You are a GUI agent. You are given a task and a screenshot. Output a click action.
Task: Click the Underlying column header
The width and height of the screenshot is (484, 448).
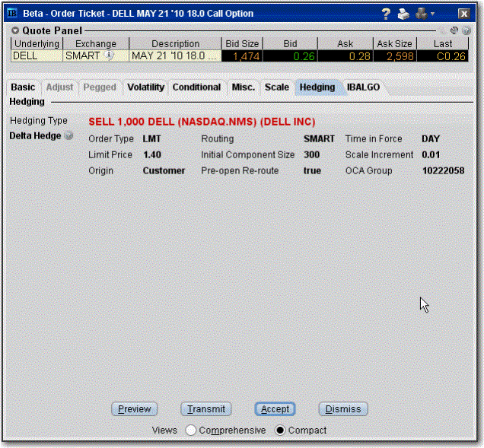(37, 44)
